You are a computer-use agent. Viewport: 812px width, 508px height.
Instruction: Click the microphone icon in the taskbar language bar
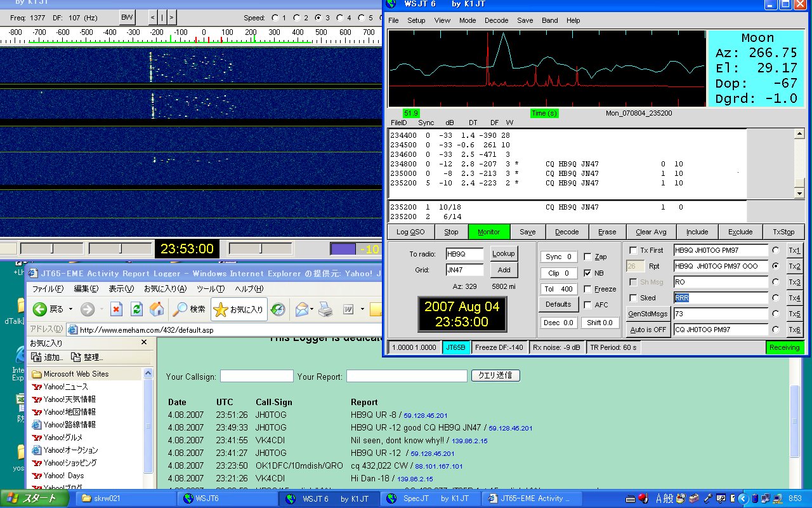[x=709, y=498]
